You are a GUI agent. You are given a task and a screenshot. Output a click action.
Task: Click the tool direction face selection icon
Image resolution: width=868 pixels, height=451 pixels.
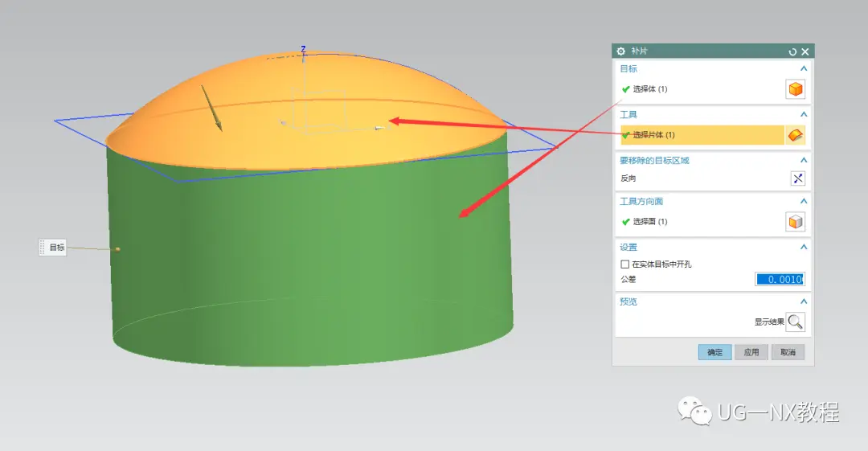pos(796,222)
